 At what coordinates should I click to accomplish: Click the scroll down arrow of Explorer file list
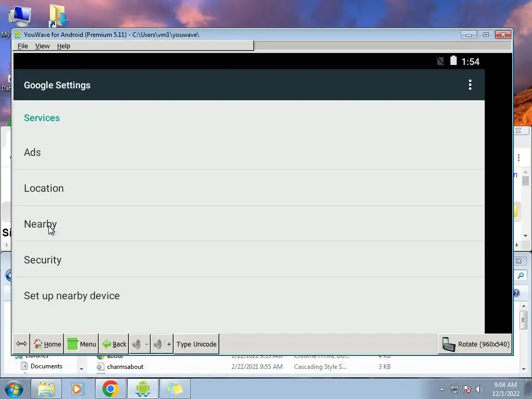point(523,369)
